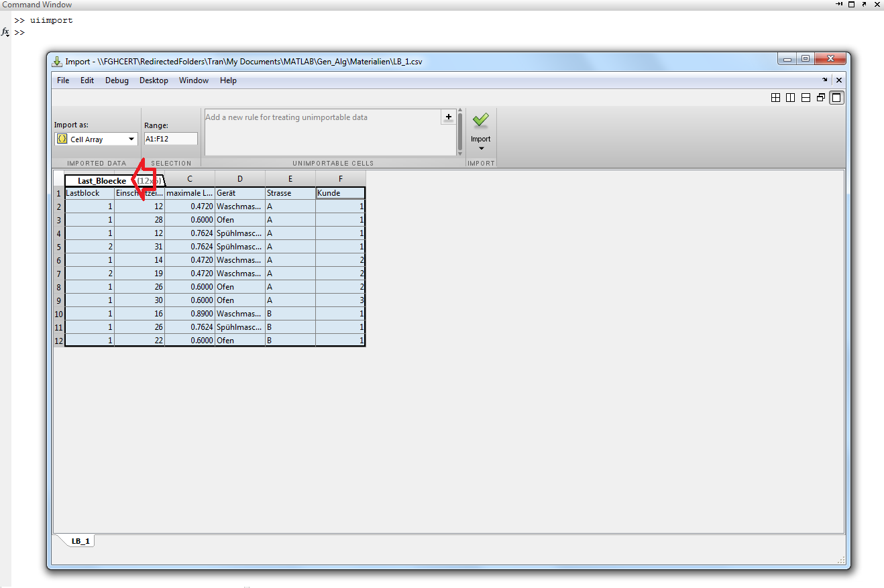Image resolution: width=884 pixels, height=588 pixels.
Task: Click the Range input field
Action: pyautogui.click(x=170, y=139)
